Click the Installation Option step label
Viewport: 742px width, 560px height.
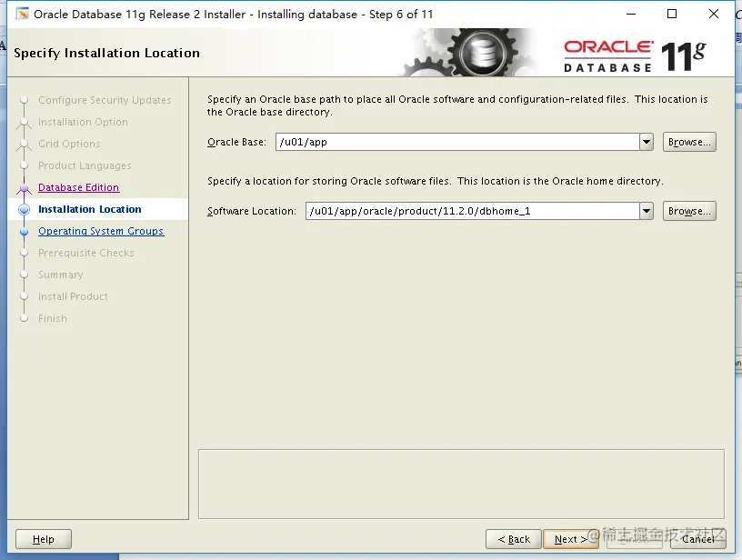click(x=83, y=122)
